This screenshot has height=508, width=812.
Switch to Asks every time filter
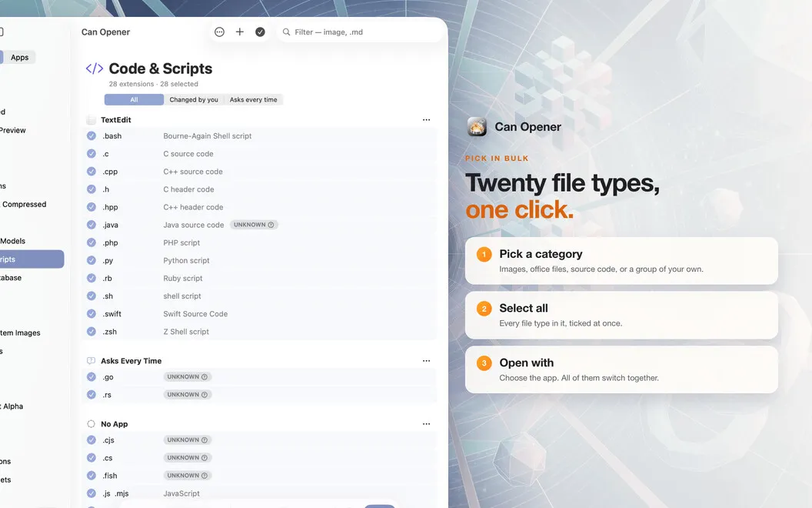click(x=253, y=99)
